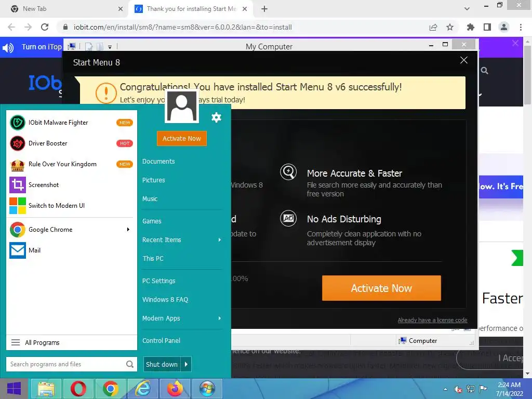532x399 pixels.
Task: Open Start Menu 8 settings gear
Action: [216, 117]
